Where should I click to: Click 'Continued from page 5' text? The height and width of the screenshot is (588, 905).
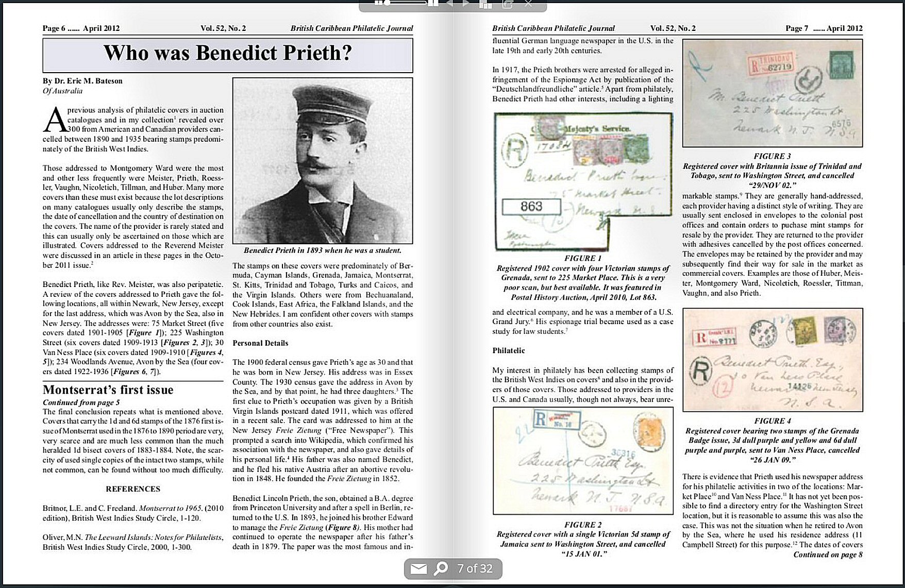[81, 402]
